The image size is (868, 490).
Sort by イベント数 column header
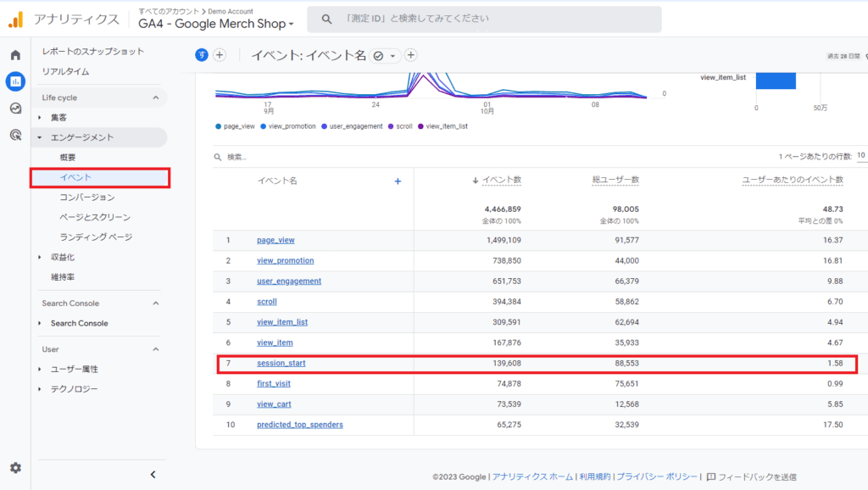pyautogui.click(x=501, y=180)
